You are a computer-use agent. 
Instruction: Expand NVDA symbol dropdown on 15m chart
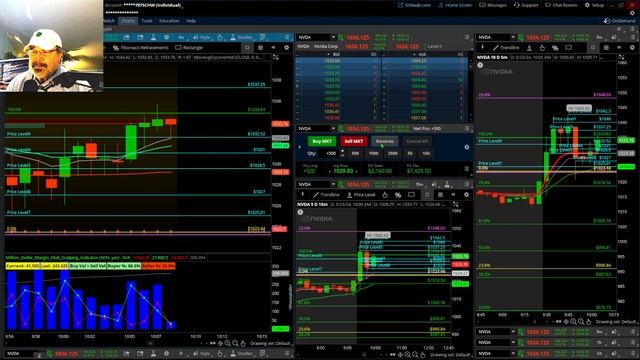tap(333, 184)
